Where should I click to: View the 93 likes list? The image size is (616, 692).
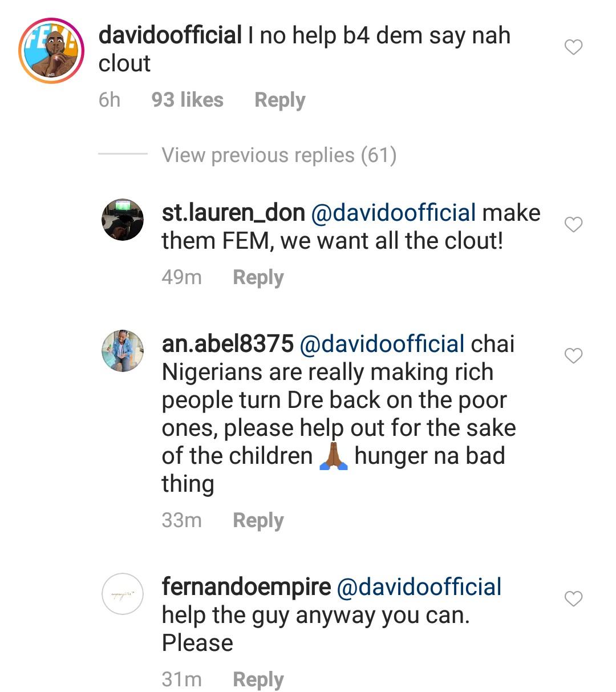[x=187, y=100]
